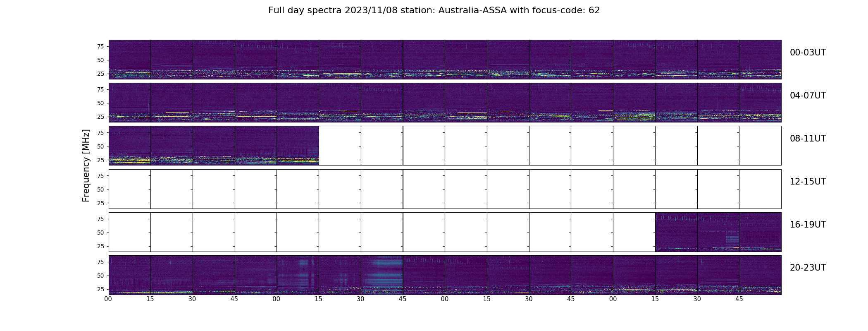Click the 50 tick label in 16-19UT row

pos(100,233)
